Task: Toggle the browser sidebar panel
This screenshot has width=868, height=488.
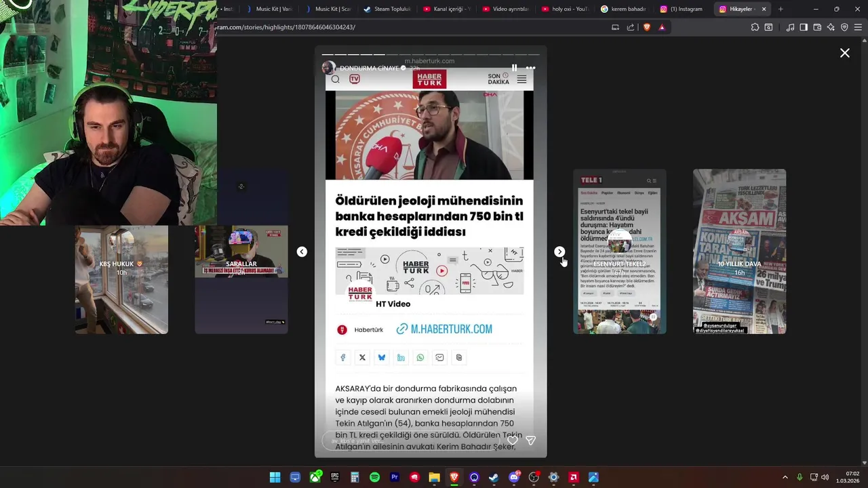Action: (804, 27)
